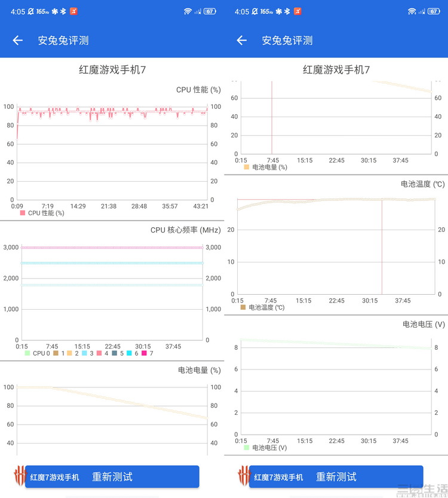The width and height of the screenshot is (448, 498).
Task: Tap the salmon CPU 4 legend swatch
Action: coord(99,353)
